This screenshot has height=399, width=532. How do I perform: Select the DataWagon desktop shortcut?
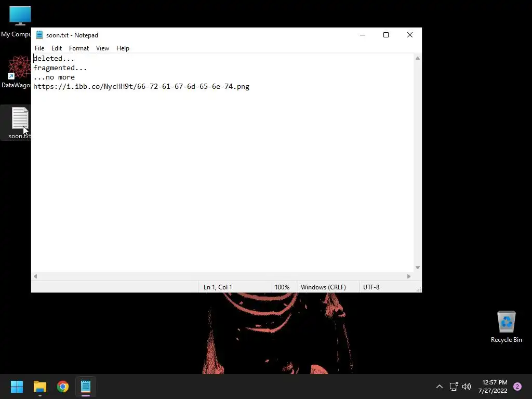coord(16,72)
